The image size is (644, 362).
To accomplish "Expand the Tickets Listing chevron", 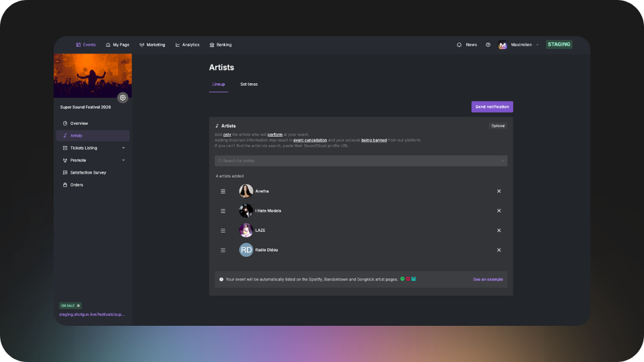I will click(123, 147).
